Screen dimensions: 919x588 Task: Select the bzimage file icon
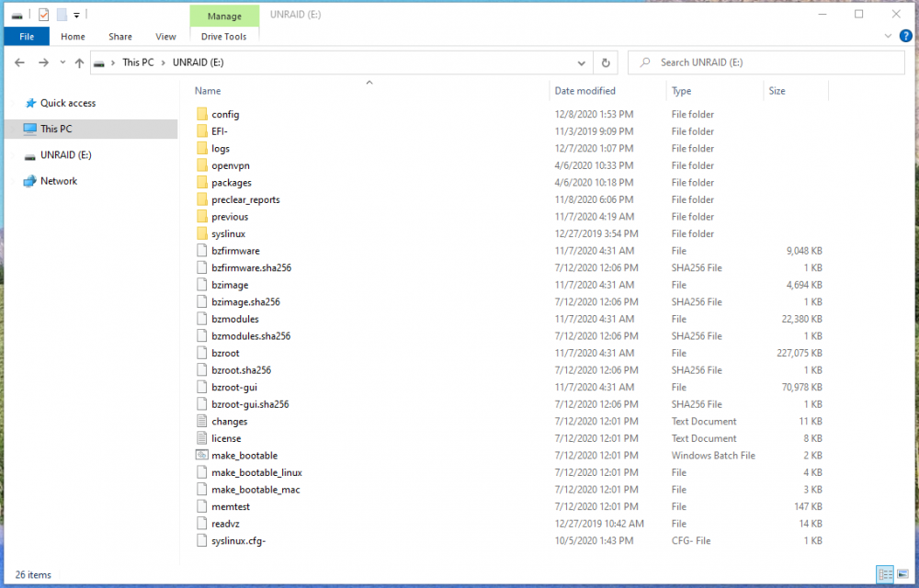(x=202, y=285)
